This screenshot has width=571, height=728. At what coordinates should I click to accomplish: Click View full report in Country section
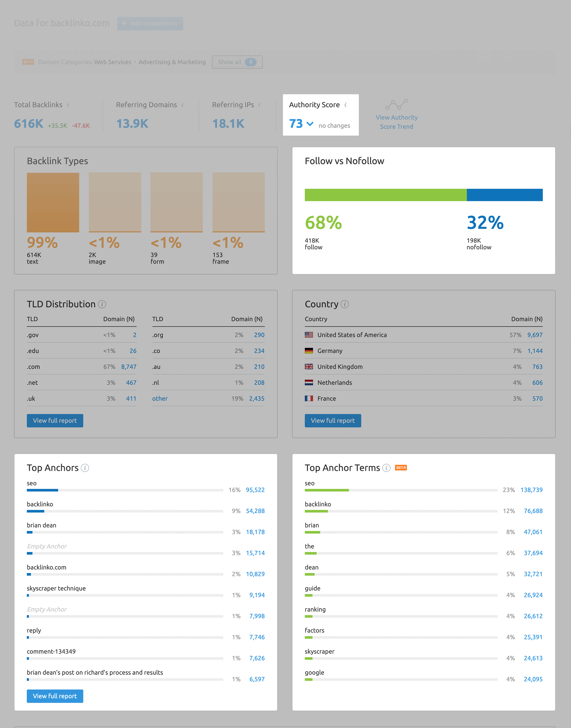tap(333, 421)
